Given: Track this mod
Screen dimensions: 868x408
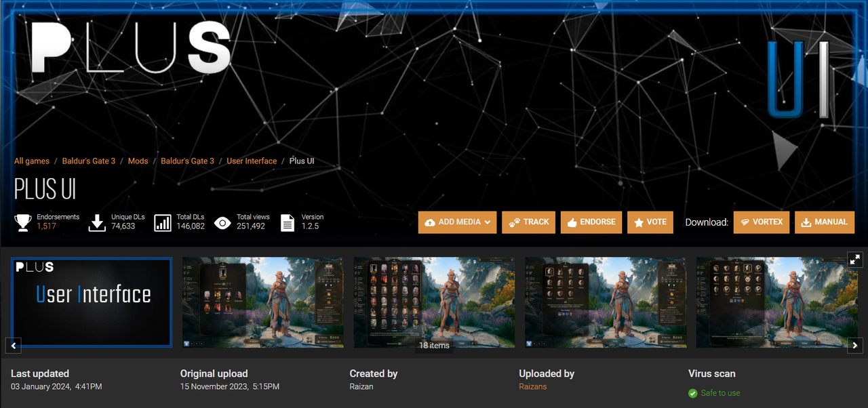Looking at the screenshot, I should 528,222.
